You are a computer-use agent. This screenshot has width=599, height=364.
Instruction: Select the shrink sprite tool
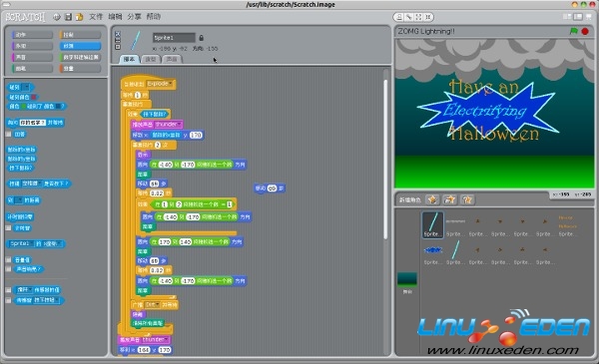click(x=428, y=17)
